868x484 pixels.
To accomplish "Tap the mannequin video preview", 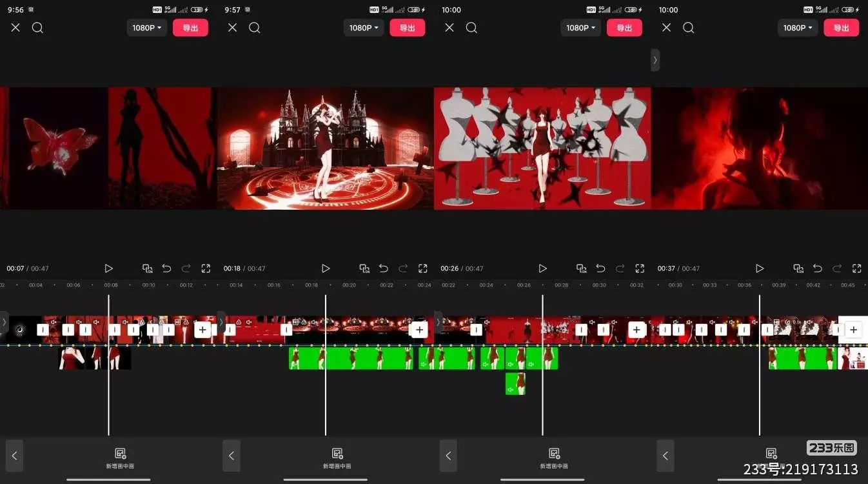I will [542, 148].
